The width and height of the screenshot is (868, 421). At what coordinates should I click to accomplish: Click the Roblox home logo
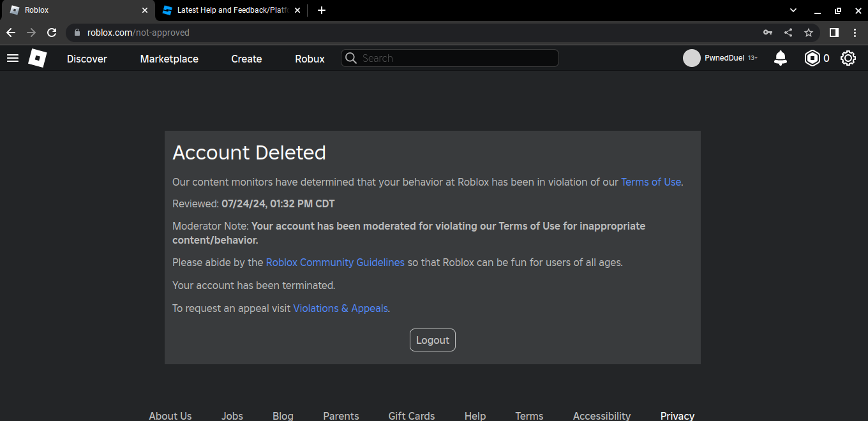click(x=37, y=58)
